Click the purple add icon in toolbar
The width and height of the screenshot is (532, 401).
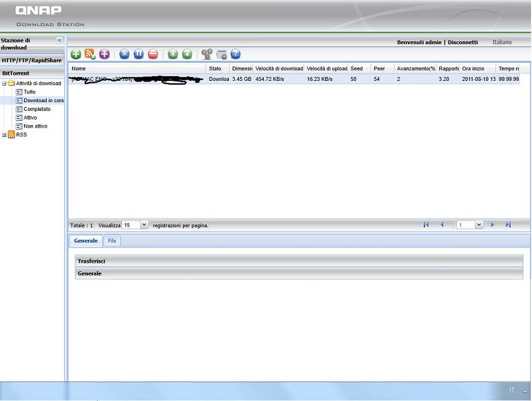point(104,54)
